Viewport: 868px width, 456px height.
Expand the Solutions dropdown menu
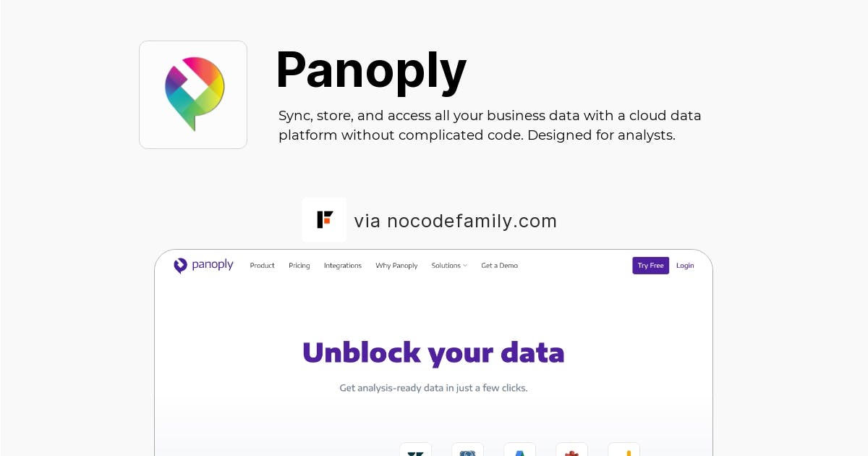tap(449, 266)
